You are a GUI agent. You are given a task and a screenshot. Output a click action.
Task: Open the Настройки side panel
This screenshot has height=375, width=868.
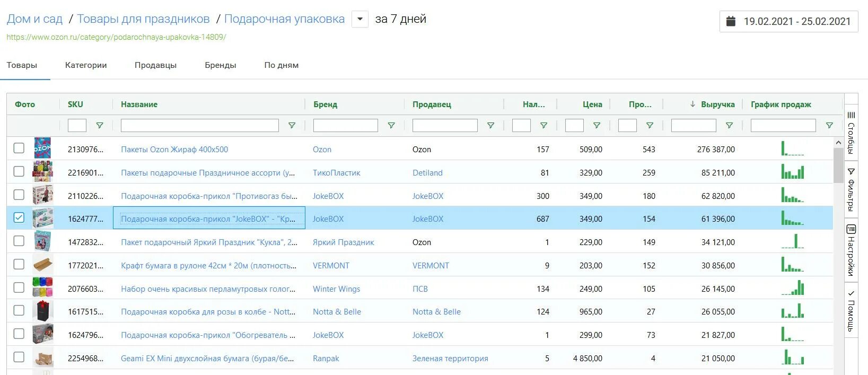coord(851,250)
